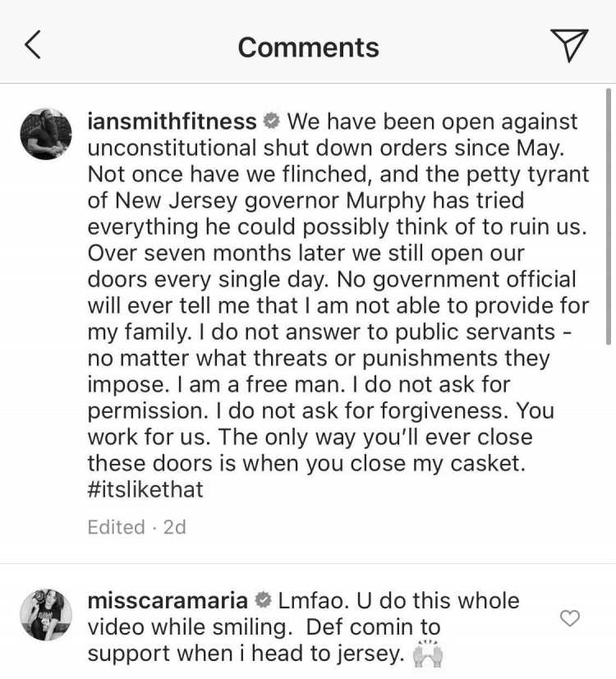Screen dimensions: 616x679
Task: Click the verified badge beside iansmithfitness
Action: pos(272,122)
